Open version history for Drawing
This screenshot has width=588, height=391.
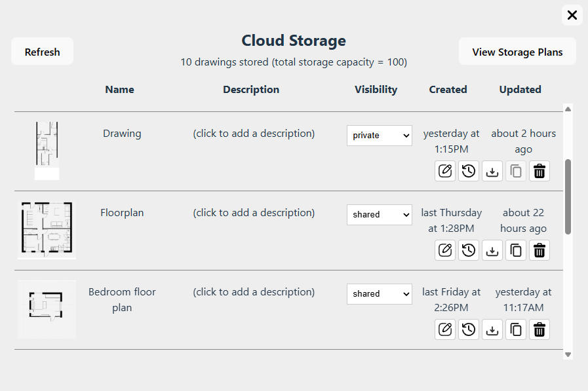469,171
